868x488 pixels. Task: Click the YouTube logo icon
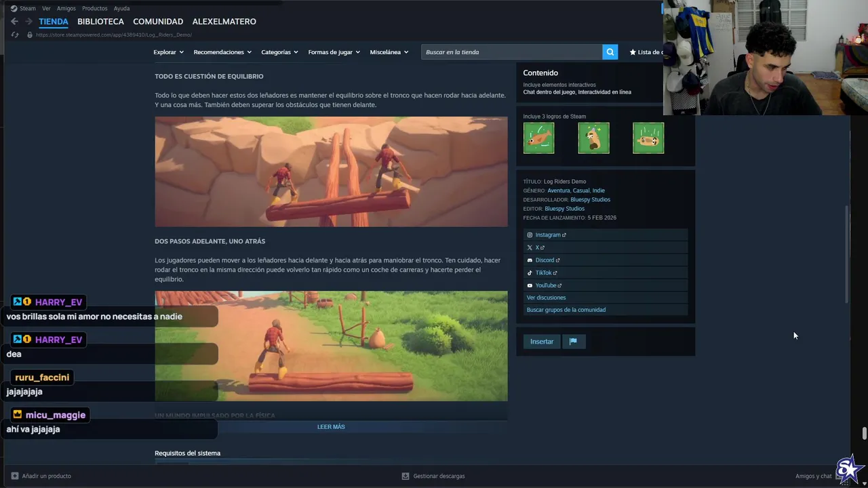(530, 285)
